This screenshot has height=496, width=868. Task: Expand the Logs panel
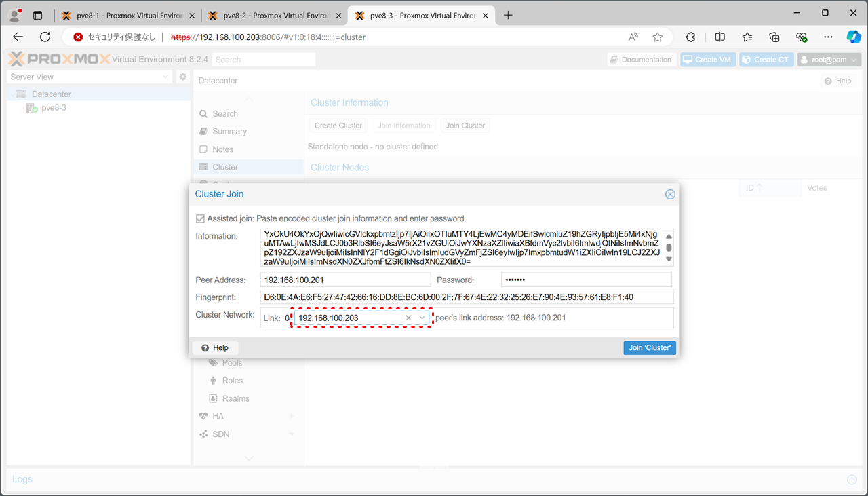pos(852,479)
